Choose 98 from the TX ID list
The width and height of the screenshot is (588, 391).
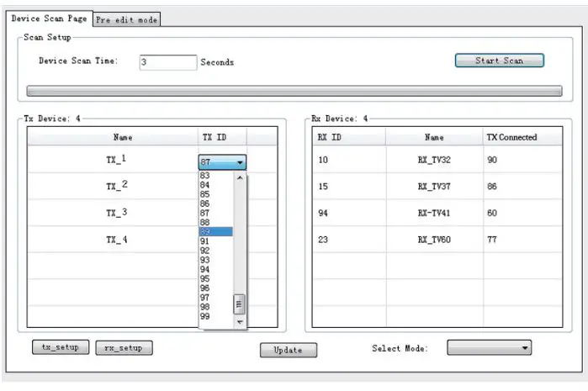coord(215,307)
